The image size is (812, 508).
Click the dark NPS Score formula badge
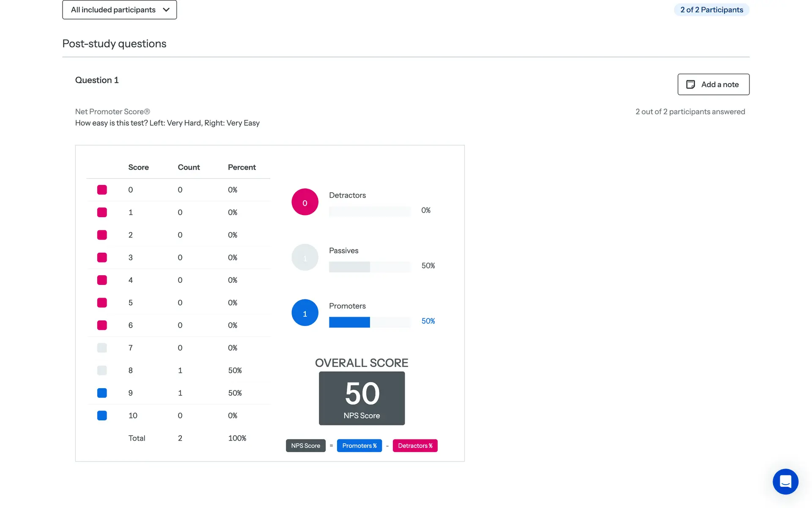(x=305, y=445)
